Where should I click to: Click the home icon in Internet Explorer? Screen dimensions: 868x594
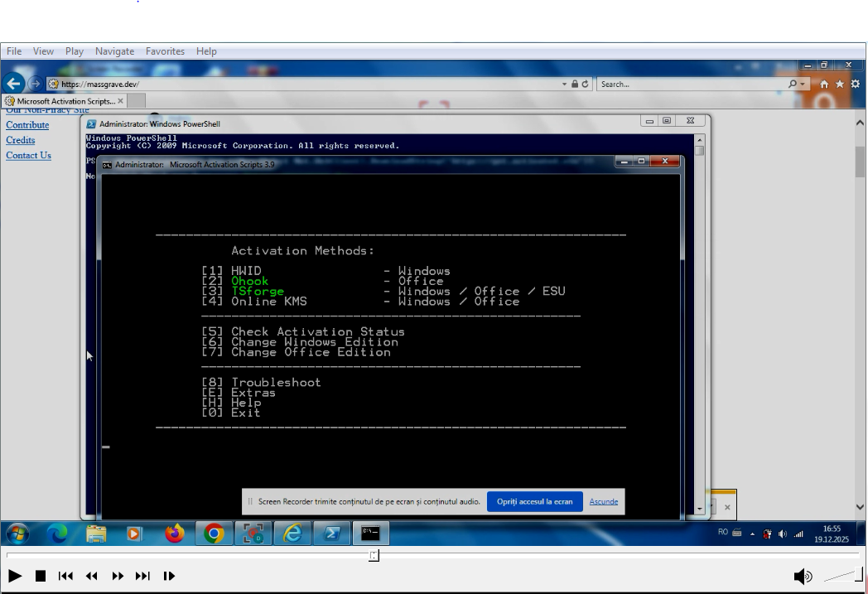click(x=825, y=84)
